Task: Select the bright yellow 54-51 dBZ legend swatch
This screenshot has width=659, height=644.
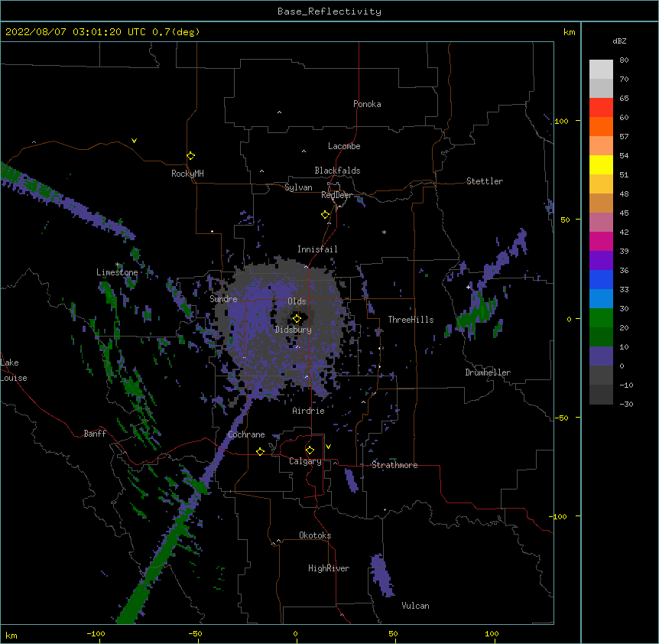Action: point(601,164)
